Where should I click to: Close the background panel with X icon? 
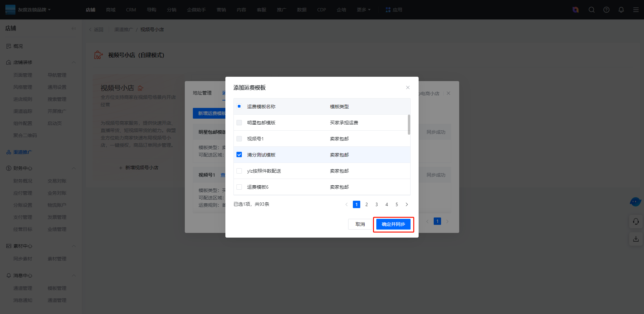448,93
